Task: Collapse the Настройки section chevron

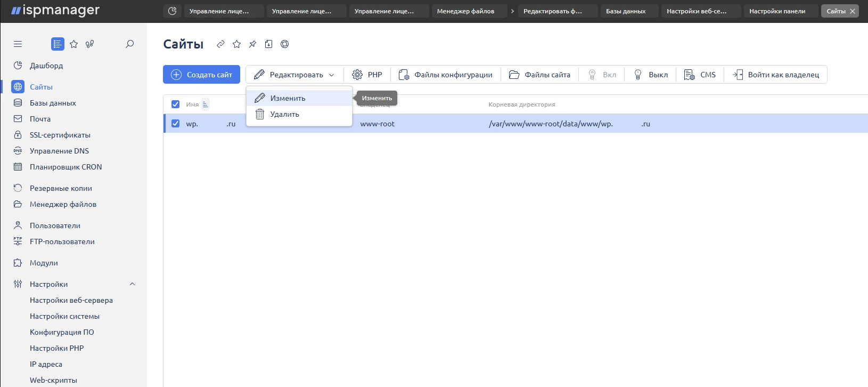Action: click(133, 284)
